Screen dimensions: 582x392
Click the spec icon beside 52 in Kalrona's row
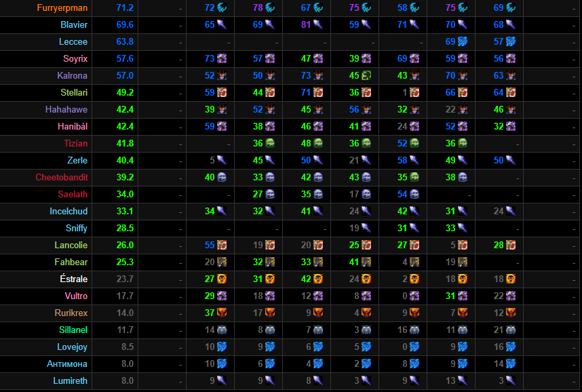222,76
